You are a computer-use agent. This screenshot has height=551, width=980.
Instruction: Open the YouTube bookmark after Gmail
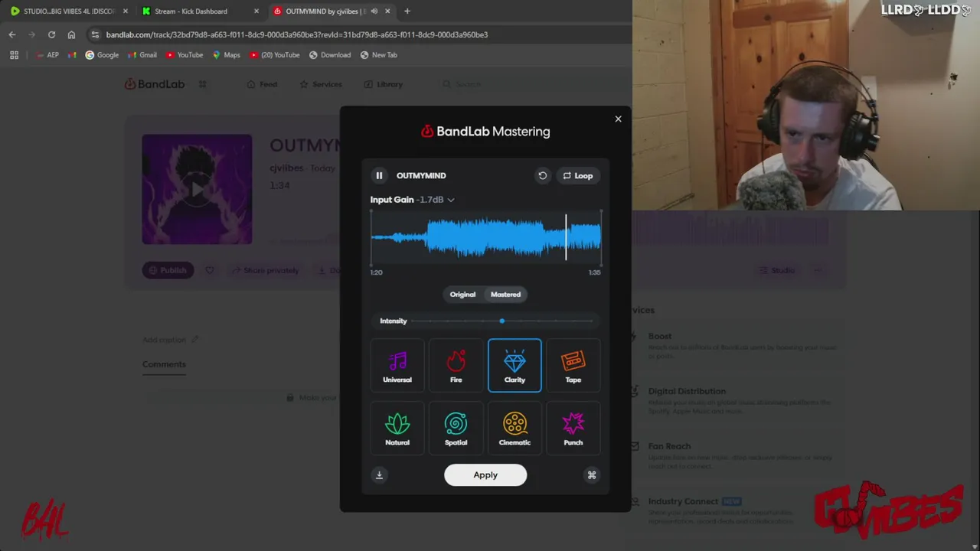click(185, 55)
